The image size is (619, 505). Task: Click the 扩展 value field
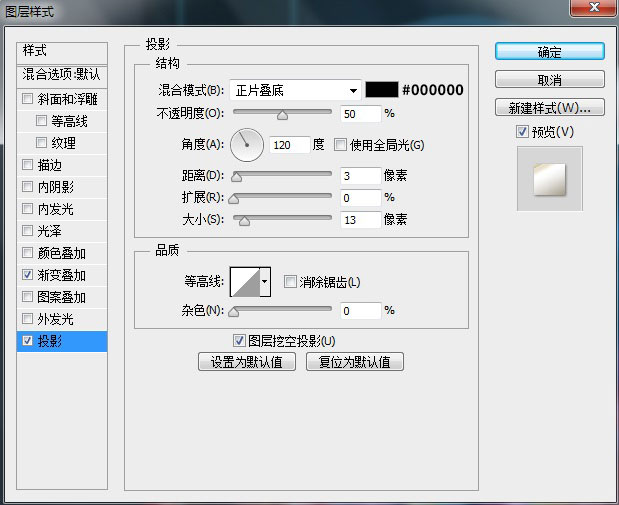[x=360, y=197]
